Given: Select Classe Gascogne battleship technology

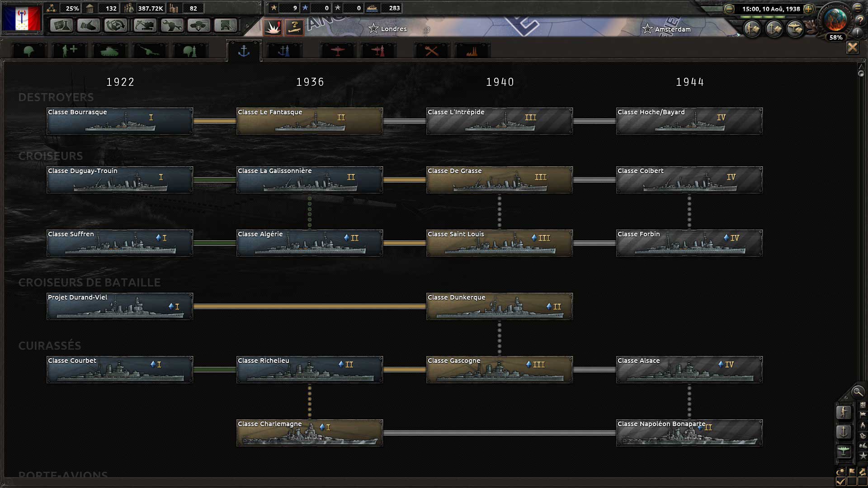Looking at the screenshot, I should [500, 369].
